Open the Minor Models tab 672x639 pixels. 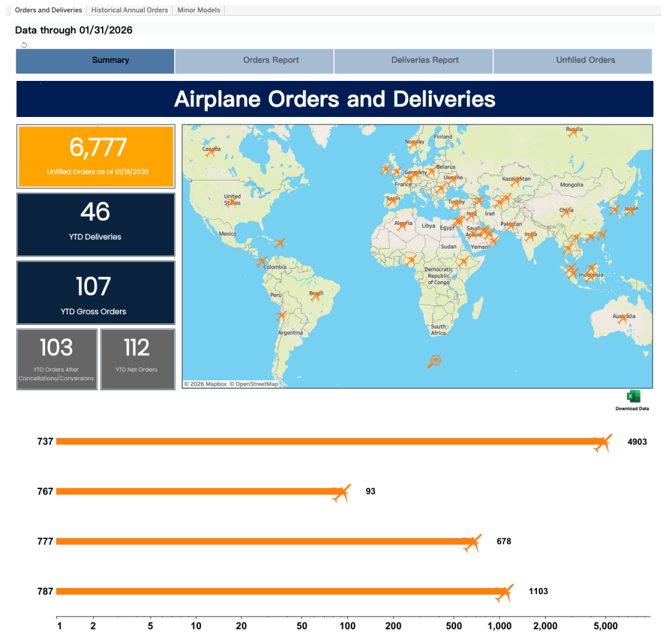click(x=198, y=10)
